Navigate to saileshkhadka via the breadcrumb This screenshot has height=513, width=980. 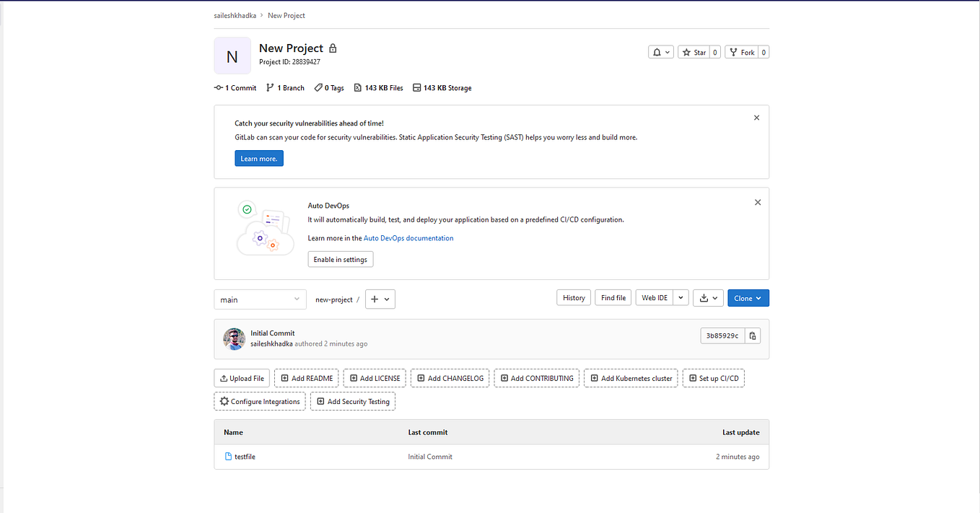(235, 15)
